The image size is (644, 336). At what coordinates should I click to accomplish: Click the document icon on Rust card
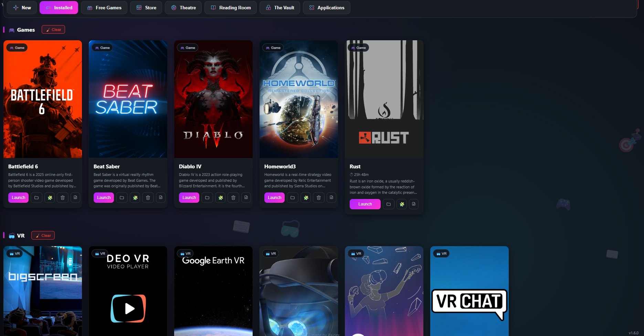414,204
